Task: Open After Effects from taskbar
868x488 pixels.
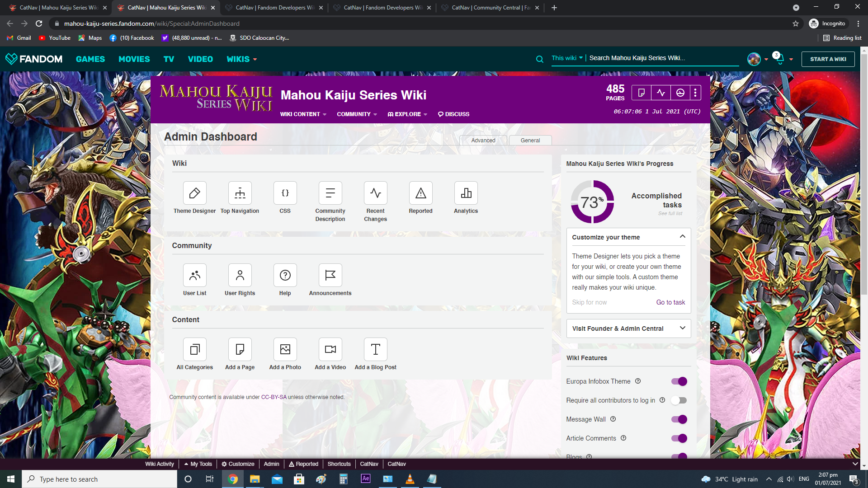Action: click(x=366, y=479)
